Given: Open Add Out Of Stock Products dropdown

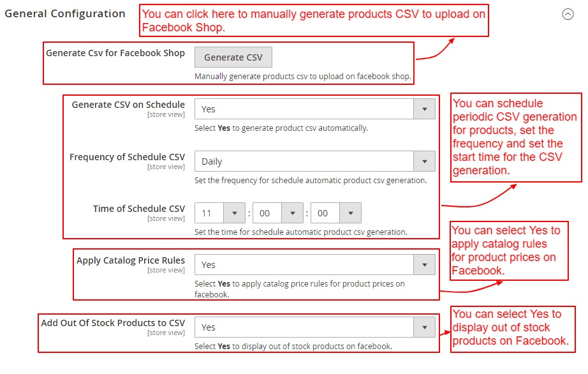Looking at the screenshot, I should 305,327.
